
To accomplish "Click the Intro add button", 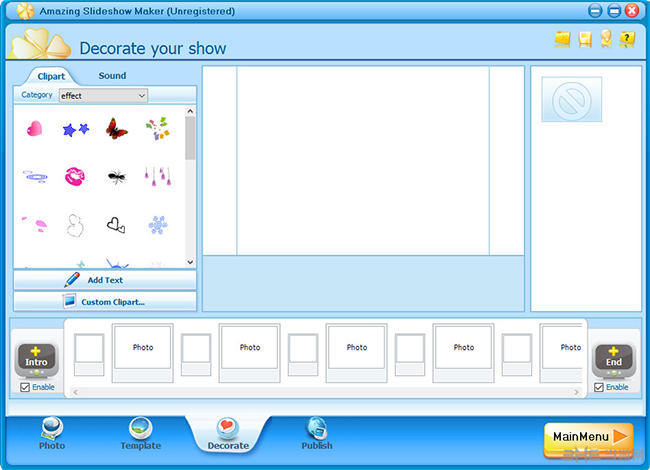I will [x=36, y=358].
